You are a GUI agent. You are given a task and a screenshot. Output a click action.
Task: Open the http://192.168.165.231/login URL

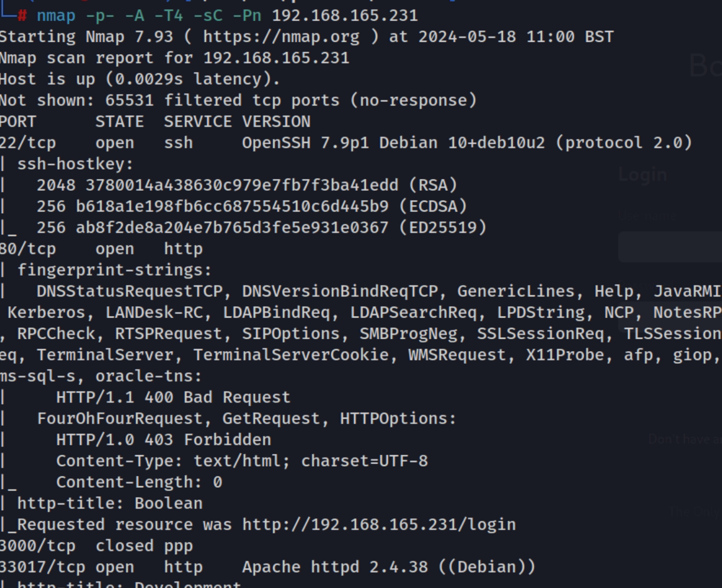tap(379, 525)
